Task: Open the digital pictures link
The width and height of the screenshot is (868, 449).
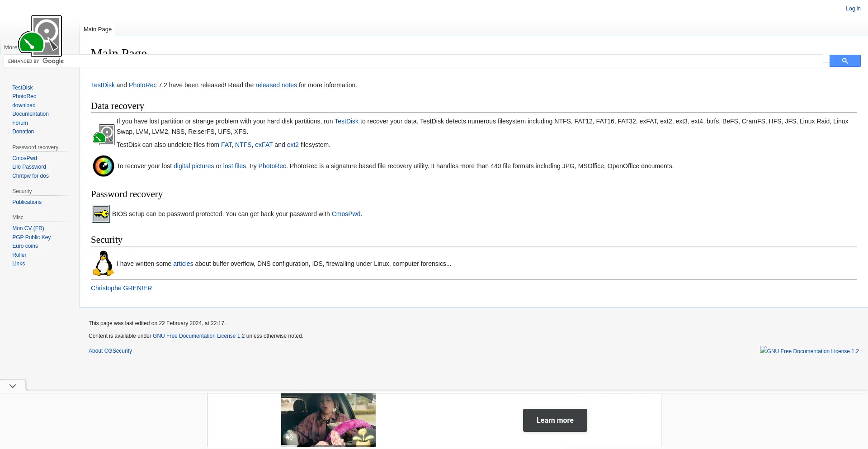Action: point(193,166)
